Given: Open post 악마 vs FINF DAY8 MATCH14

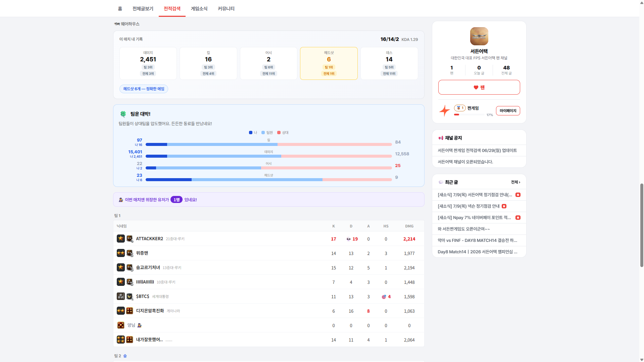Looking at the screenshot, I should pyautogui.click(x=479, y=241).
